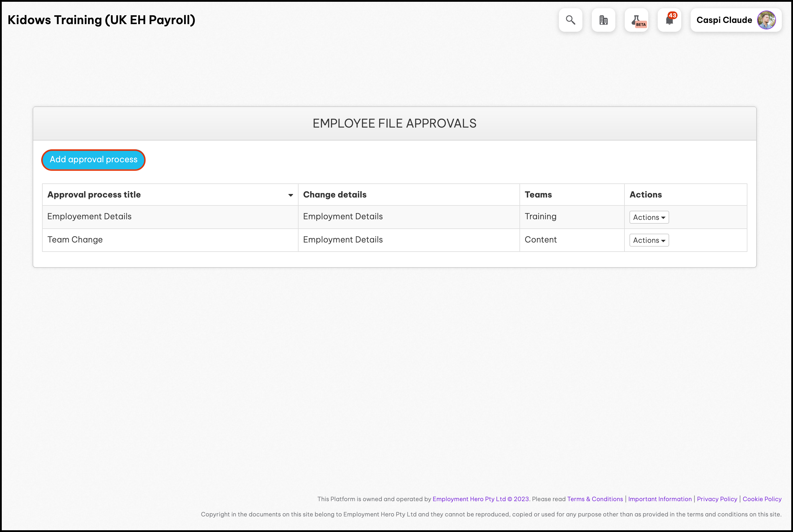Click Add approval process button

point(93,160)
